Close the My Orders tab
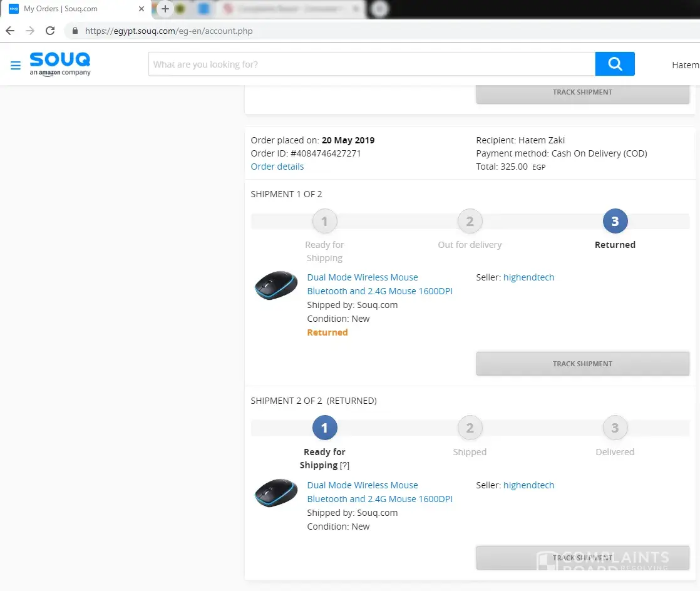Image resolution: width=700 pixels, height=591 pixels. [x=142, y=9]
